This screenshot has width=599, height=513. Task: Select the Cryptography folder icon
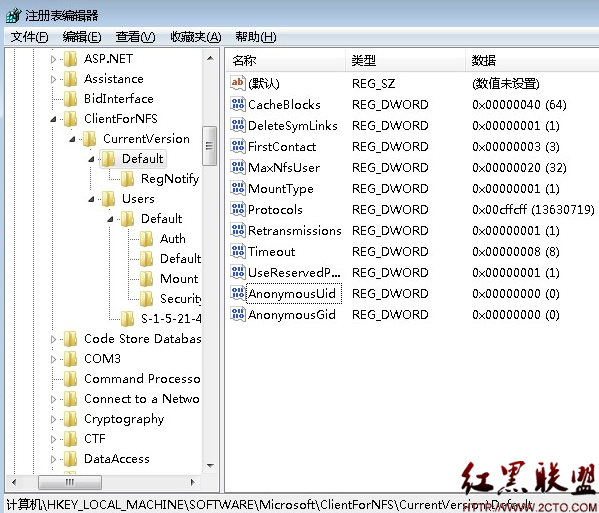(x=70, y=419)
